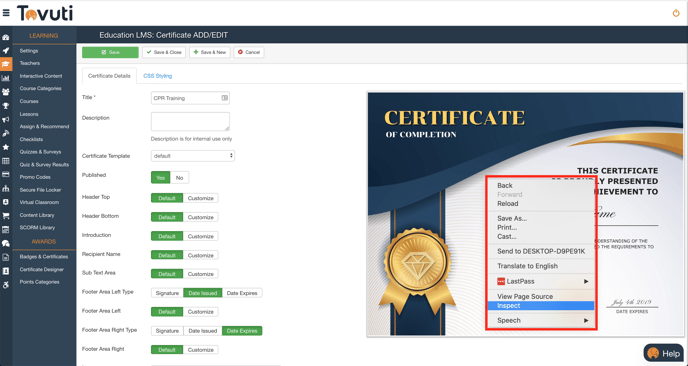Screen dimensions: 688x366
Task: Expand the Speech submenu in the context menu
Action: pos(541,320)
